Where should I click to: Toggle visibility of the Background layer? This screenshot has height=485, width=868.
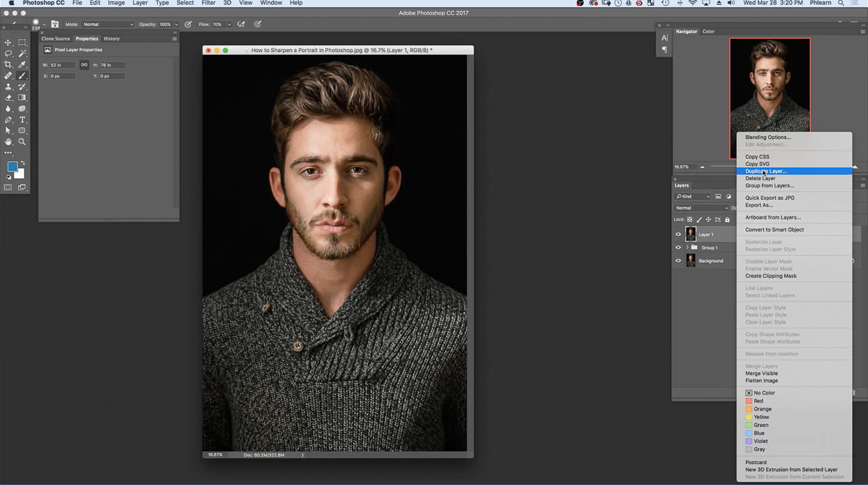tap(678, 261)
